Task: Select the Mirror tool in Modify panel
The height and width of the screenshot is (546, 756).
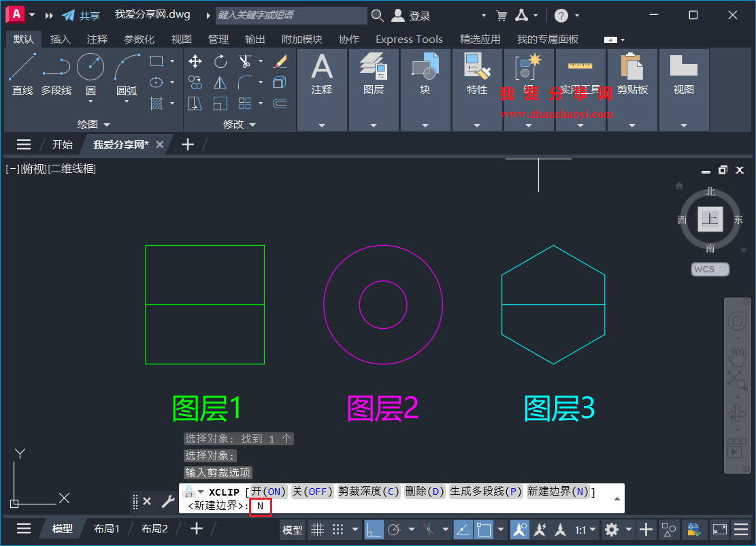Action: (220, 82)
